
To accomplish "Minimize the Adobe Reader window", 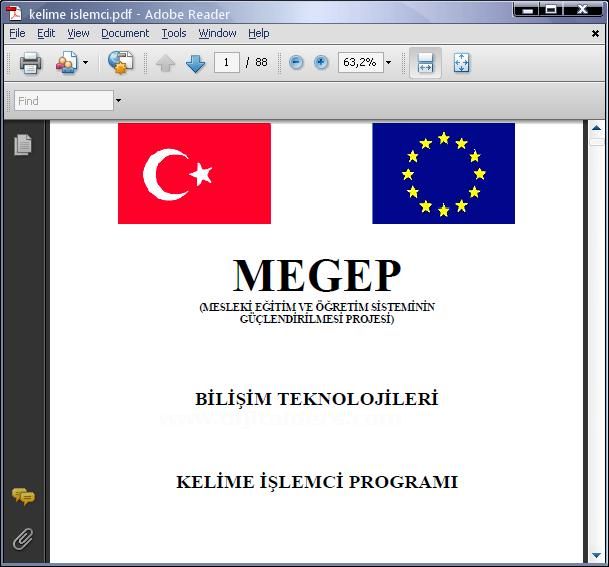I will click(x=527, y=9).
